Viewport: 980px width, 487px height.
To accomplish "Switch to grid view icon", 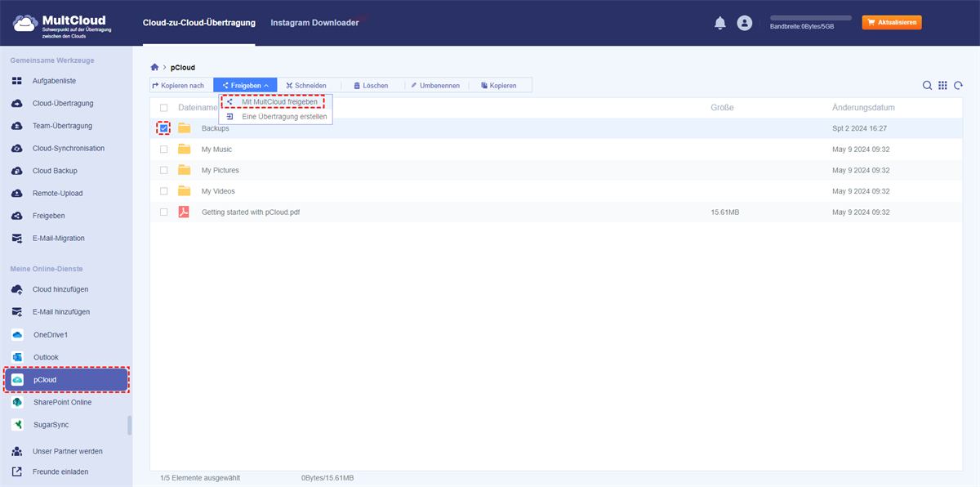I will [942, 85].
